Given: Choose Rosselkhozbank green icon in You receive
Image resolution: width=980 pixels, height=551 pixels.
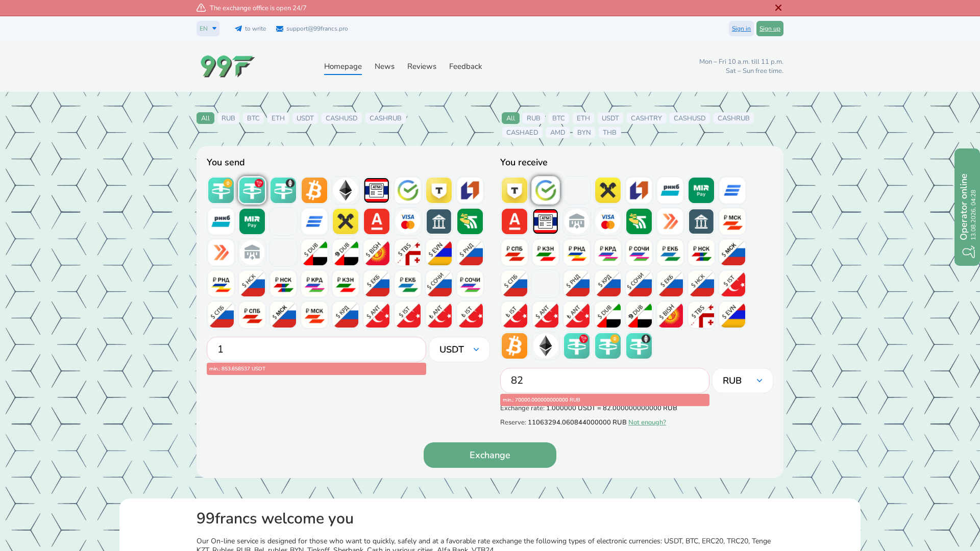Looking at the screenshot, I should [639, 221].
